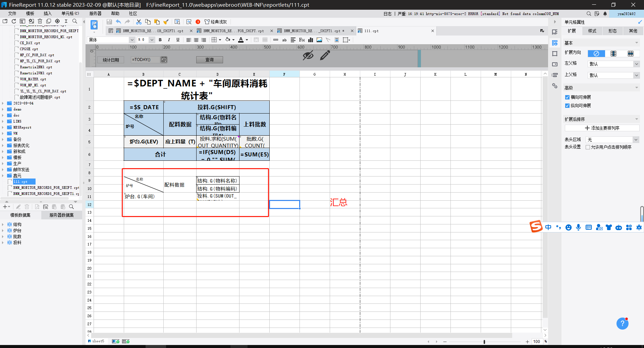Open the font color swatch button
The height and width of the screenshot is (348, 644).
pos(241,40)
